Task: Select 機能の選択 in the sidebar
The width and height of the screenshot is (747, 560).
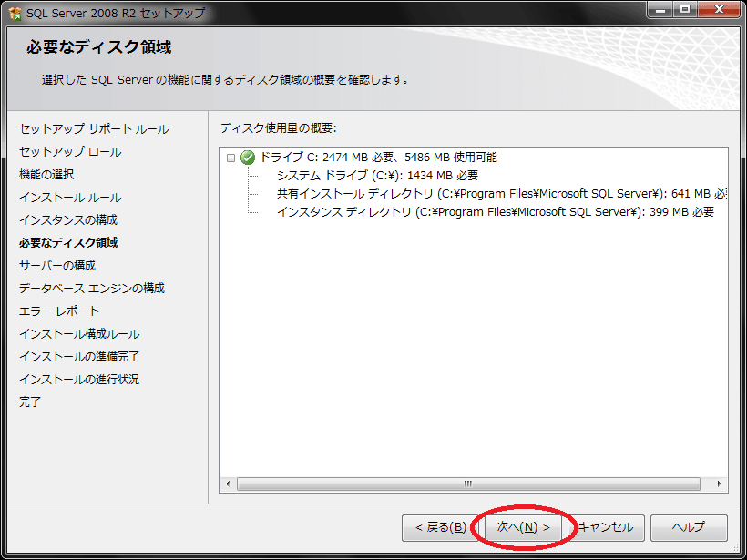Action: pyautogui.click(x=45, y=176)
